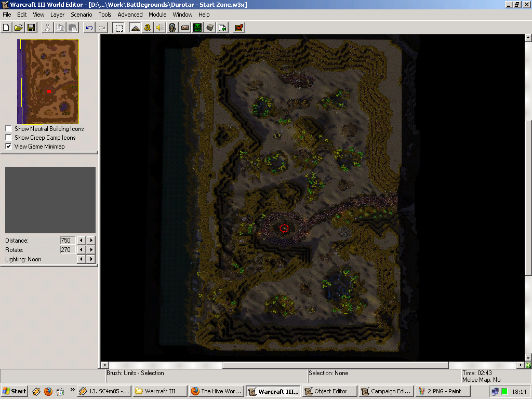Open the Campaign Editor toolbar icon
This screenshot has width=532, height=399.
(185, 28)
